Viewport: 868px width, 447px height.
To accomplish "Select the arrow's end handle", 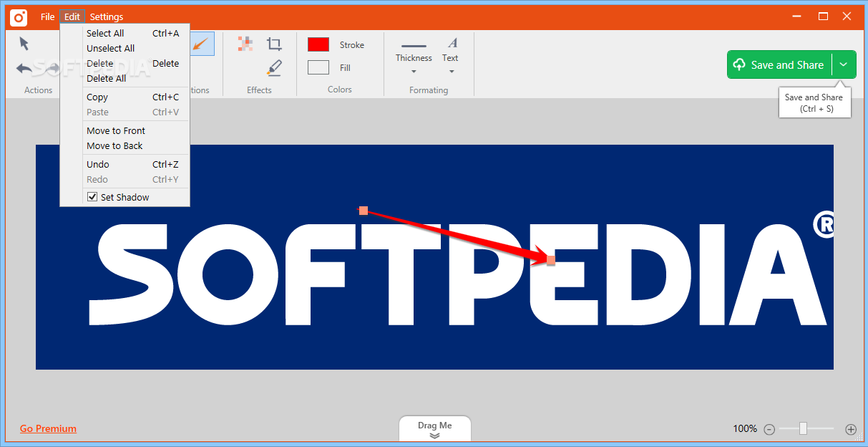I will (550, 260).
